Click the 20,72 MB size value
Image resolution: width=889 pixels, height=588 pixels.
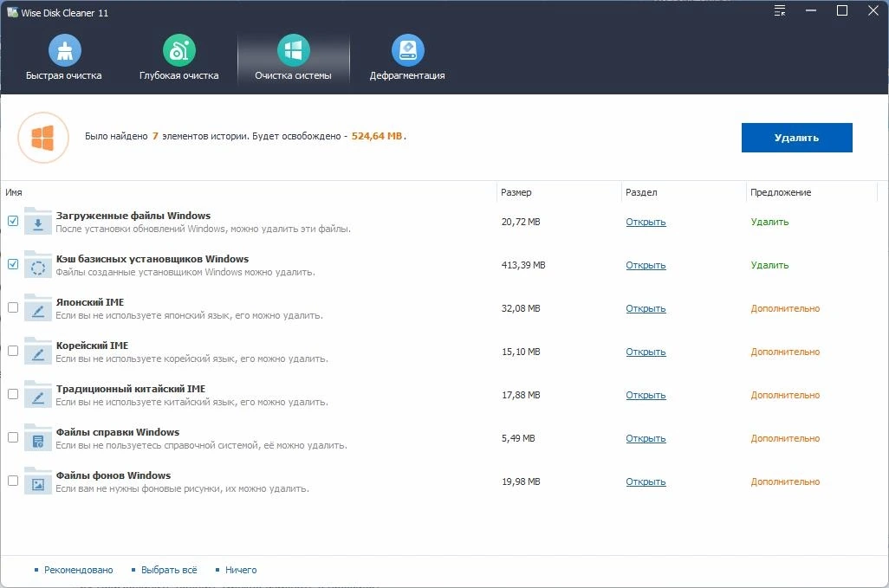[521, 222]
